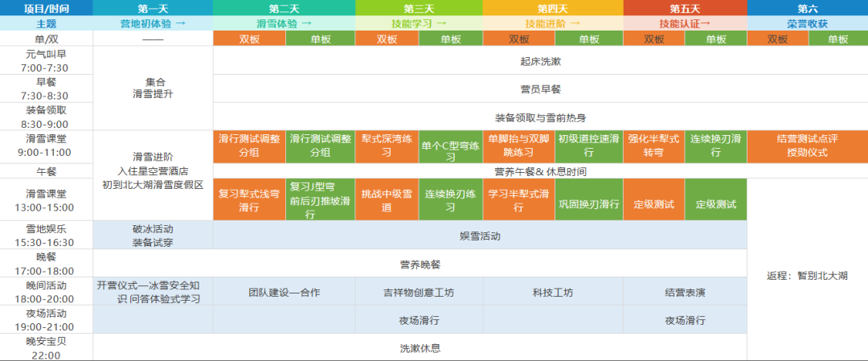Select the 第三天 day header

click(418, 8)
